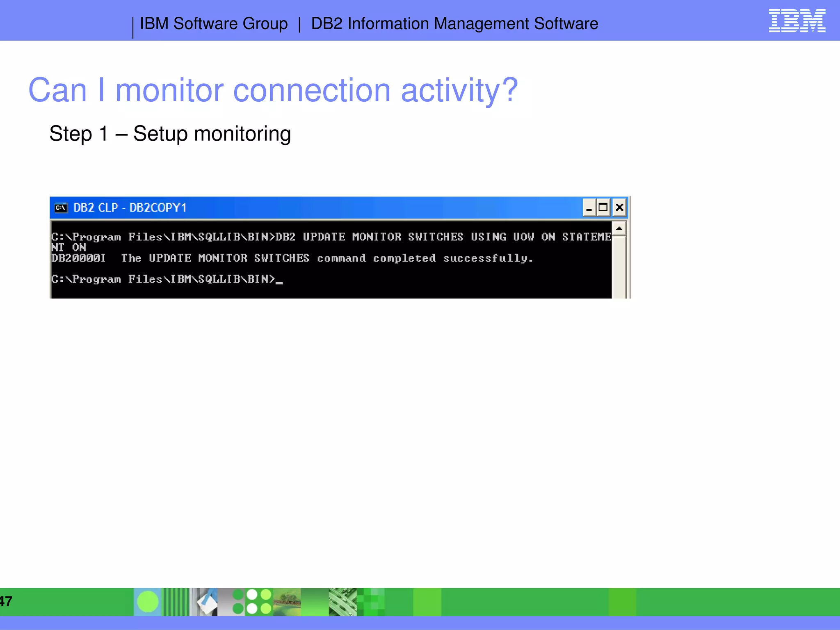840x630 pixels.
Task: Click the 'UPDATE MONITOR SWITCHES USING UOW ON' command text
Action: (429, 237)
